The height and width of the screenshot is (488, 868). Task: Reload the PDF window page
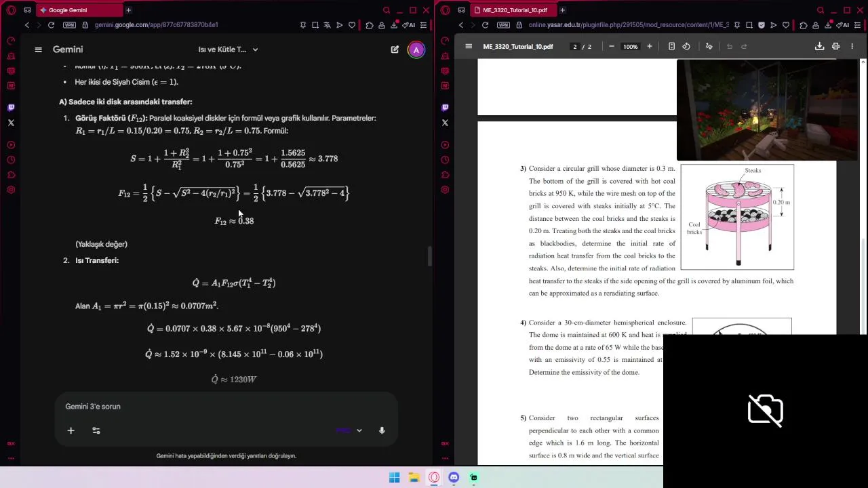click(485, 25)
